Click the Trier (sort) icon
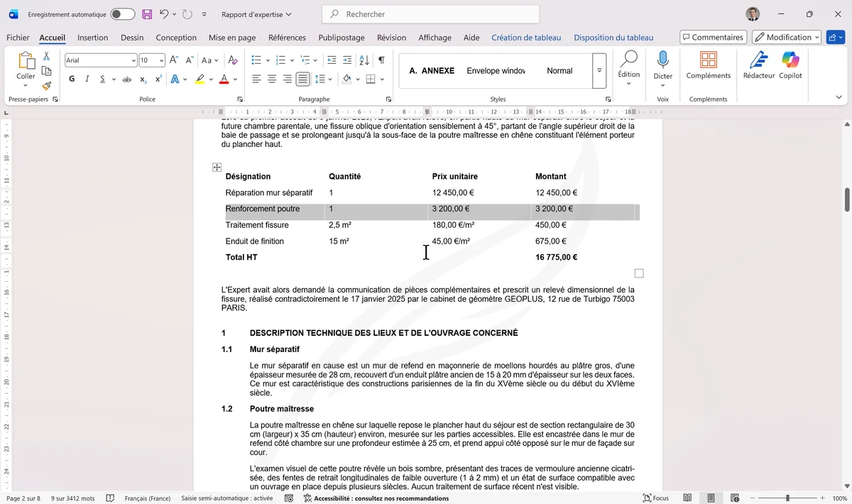Image resolution: width=852 pixels, height=504 pixels. [364, 60]
